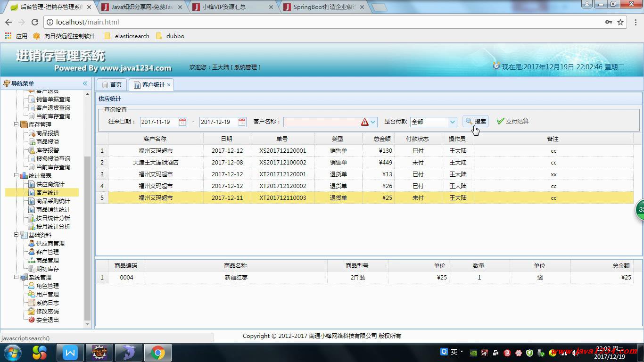Bookmark this page with the star icon

[620, 22]
